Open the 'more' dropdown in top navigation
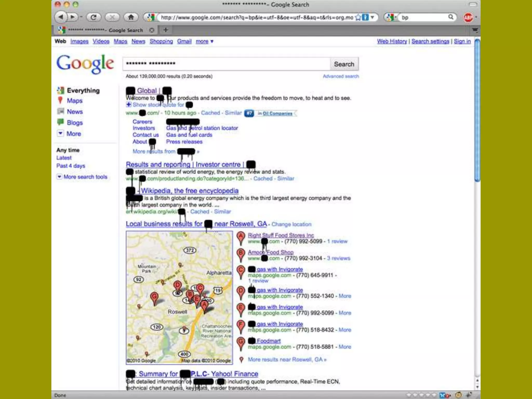The height and width of the screenshot is (399, 532). click(x=204, y=41)
